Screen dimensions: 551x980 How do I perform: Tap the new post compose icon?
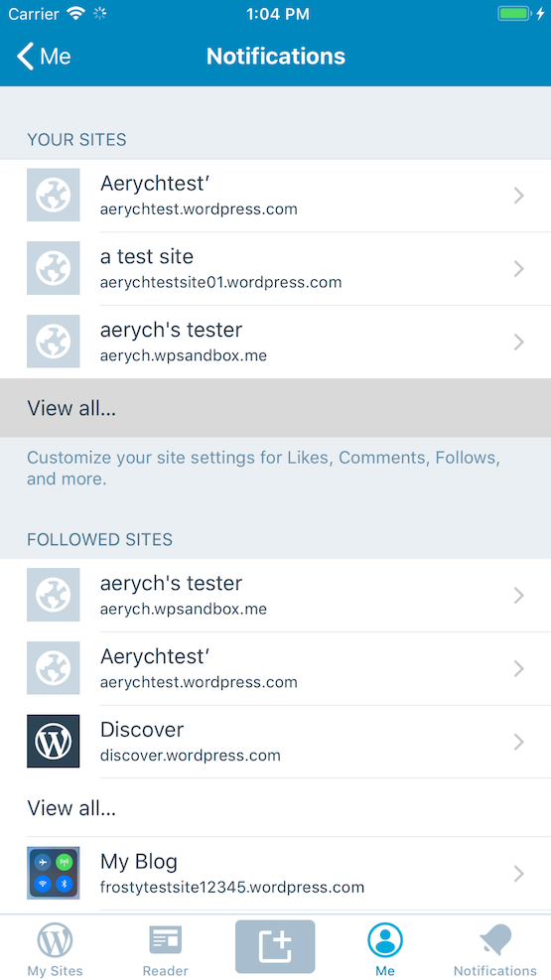point(275,946)
